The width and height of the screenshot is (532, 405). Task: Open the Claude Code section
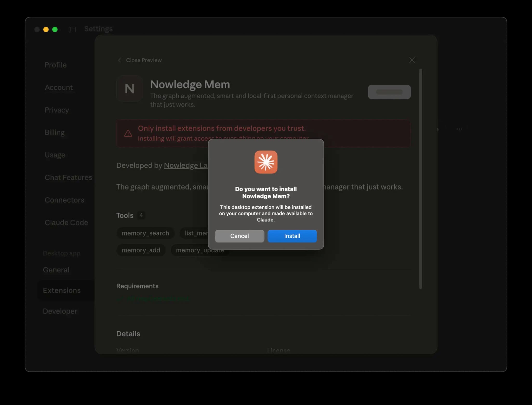click(66, 223)
